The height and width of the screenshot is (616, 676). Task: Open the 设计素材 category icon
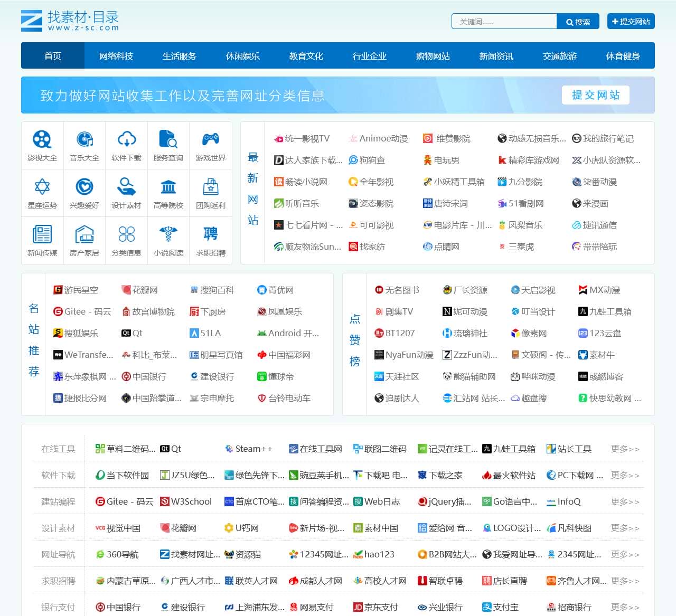point(127,187)
